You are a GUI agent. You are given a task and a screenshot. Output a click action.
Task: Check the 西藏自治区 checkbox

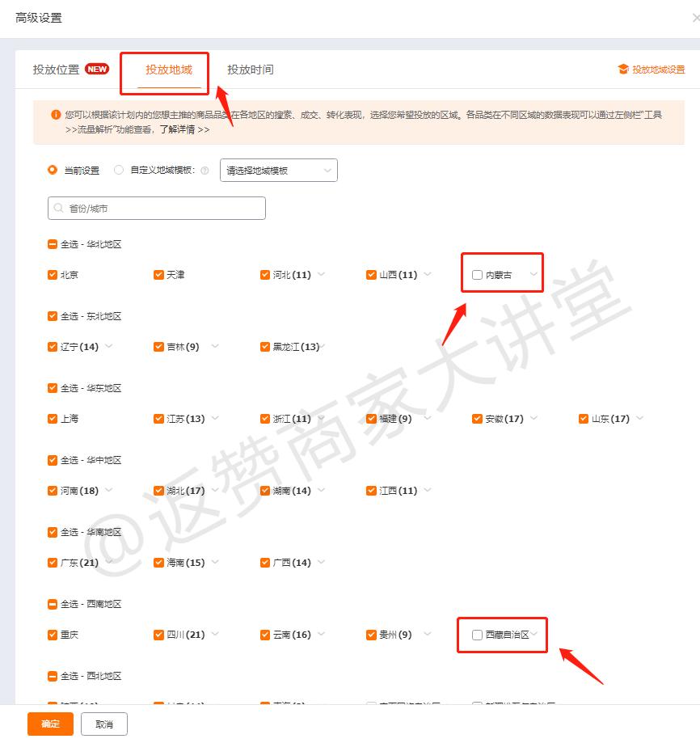coord(477,635)
